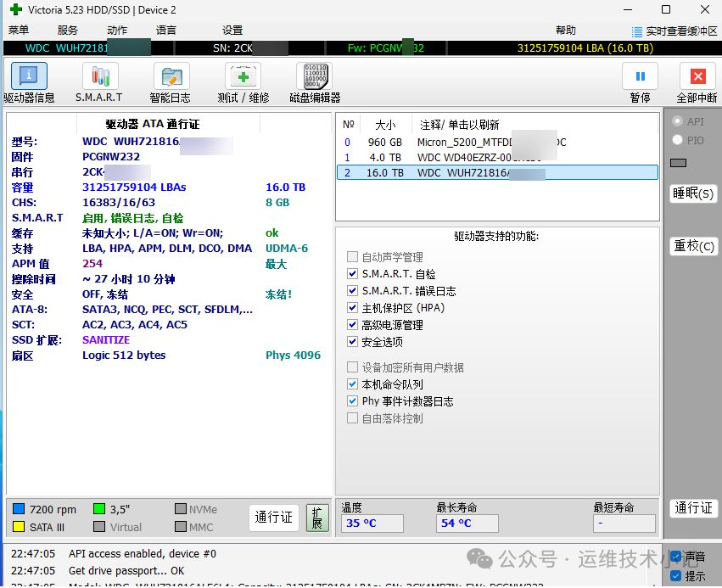Click the 31251759104 LBA (16.0 TB) header

pos(585,48)
